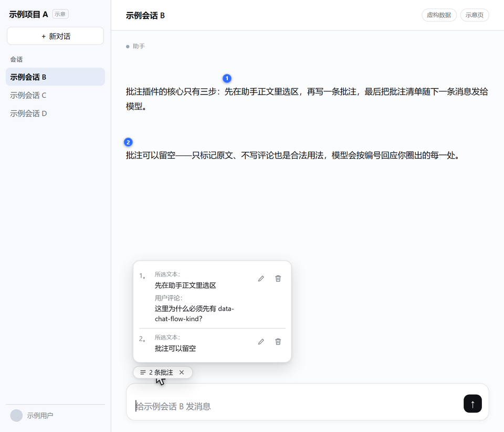
Task: Click the 示例用户 name label
Action: point(40,416)
